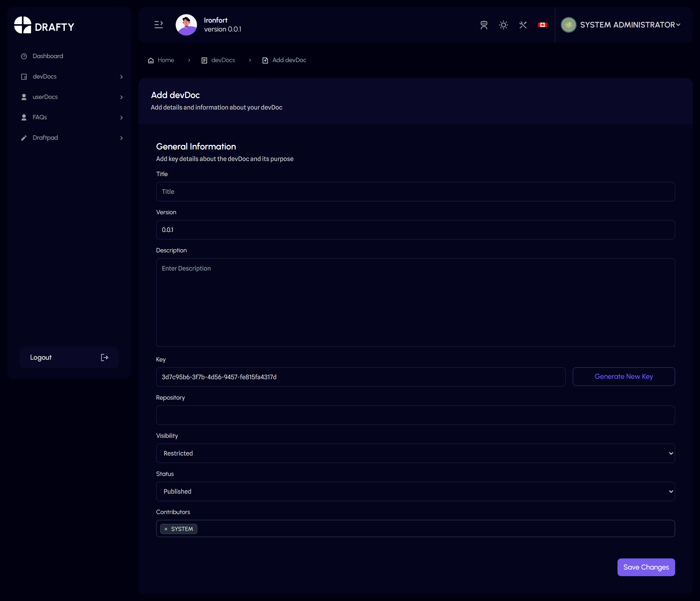Toggle light theme sun icon
The image size is (700, 601).
click(x=503, y=25)
